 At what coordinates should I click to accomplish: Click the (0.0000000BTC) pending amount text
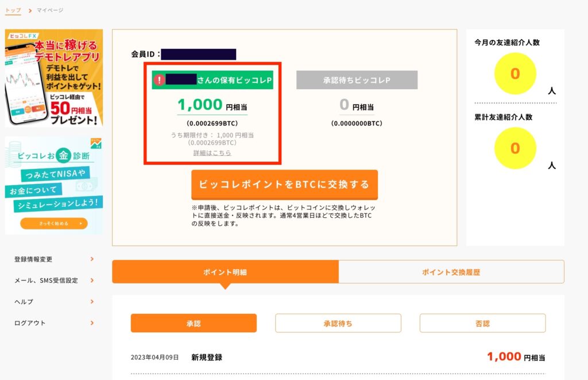[357, 123]
